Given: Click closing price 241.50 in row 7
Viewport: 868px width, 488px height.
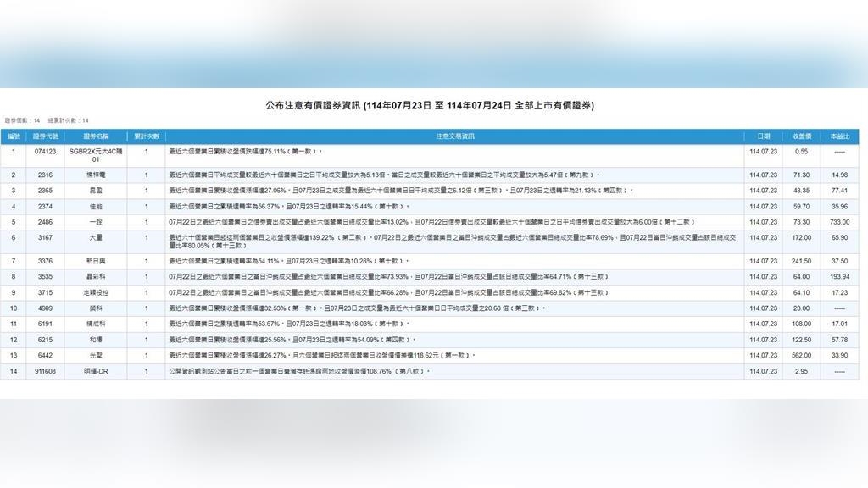Looking at the screenshot, I should click(x=801, y=261).
